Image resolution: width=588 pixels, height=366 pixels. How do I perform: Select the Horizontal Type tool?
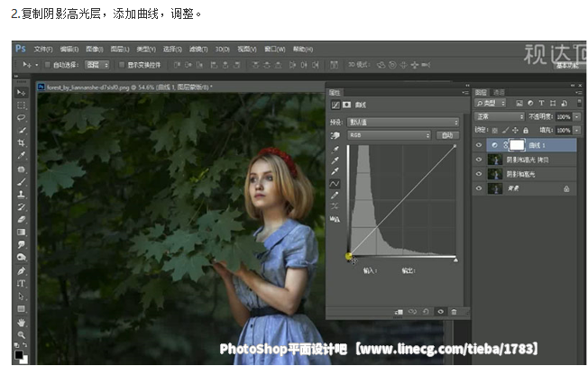[x=21, y=283]
